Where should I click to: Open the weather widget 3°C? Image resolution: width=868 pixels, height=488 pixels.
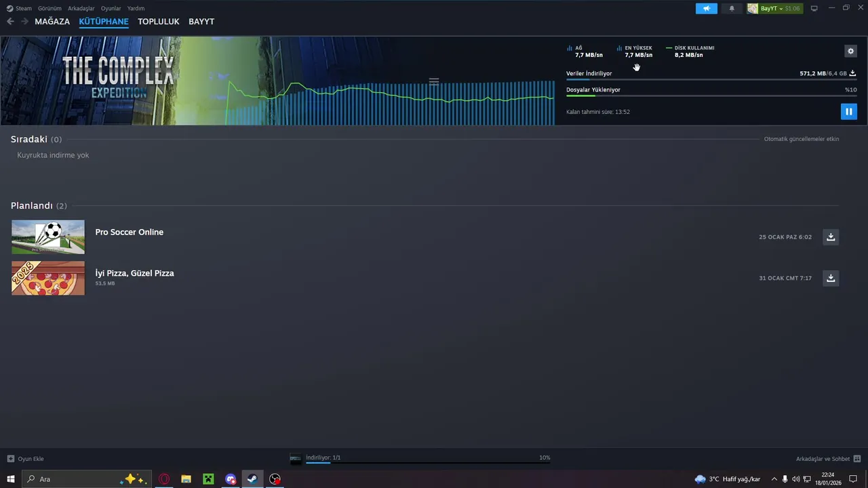pyautogui.click(x=728, y=479)
